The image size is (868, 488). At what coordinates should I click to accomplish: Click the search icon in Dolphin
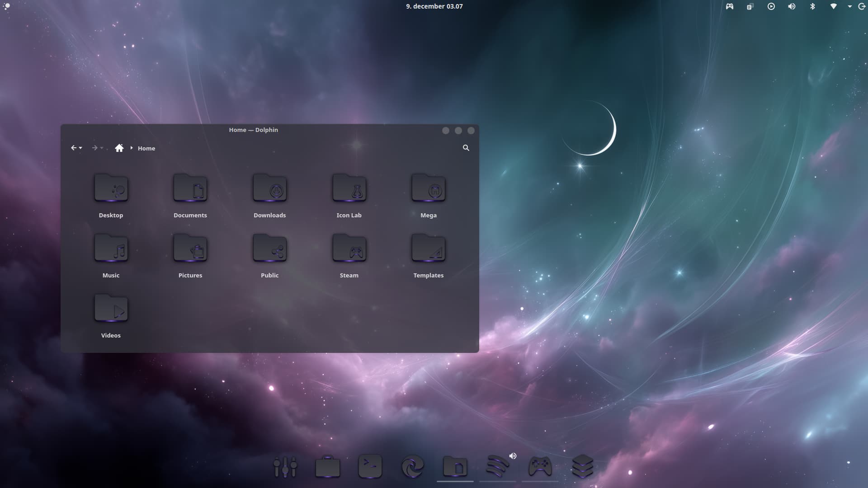(466, 148)
